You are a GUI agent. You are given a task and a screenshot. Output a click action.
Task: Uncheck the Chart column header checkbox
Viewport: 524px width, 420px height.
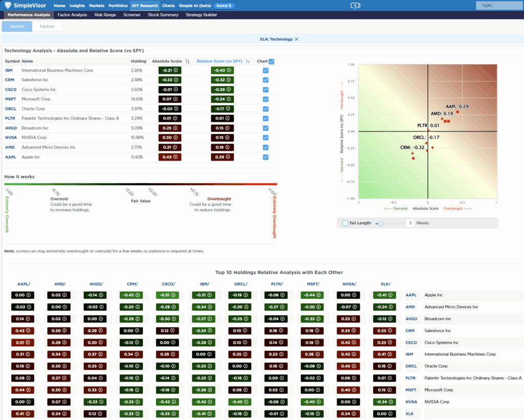(272, 60)
